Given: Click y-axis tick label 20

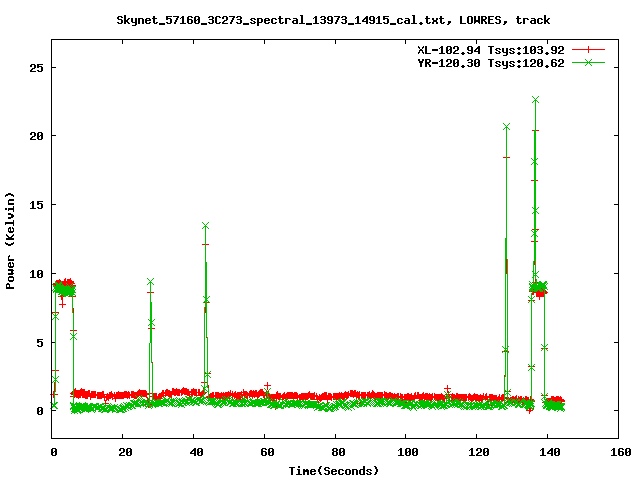Looking at the screenshot, I should point(36,136).
